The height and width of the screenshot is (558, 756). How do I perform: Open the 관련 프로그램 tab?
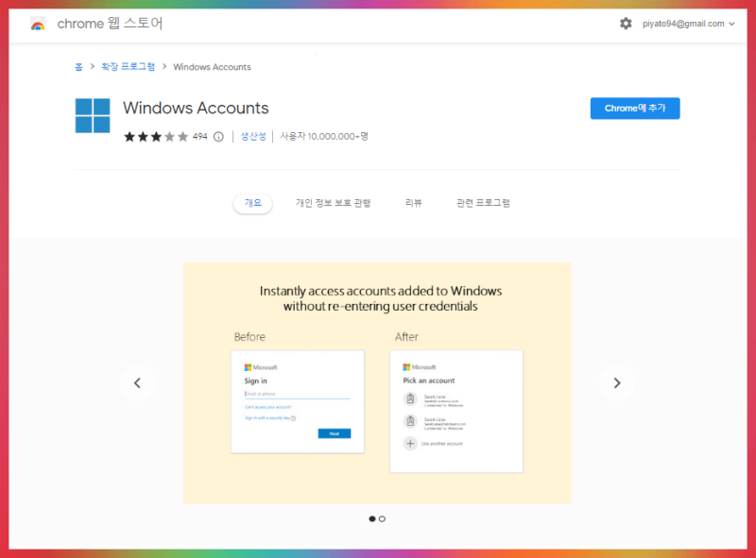(x=483, y=203)
